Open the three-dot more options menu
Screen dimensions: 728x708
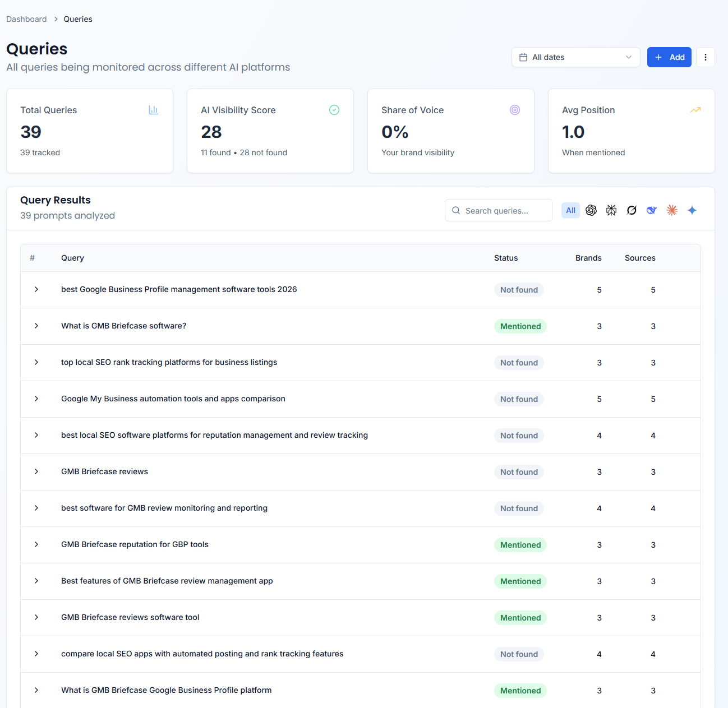(x=706, y=57)
